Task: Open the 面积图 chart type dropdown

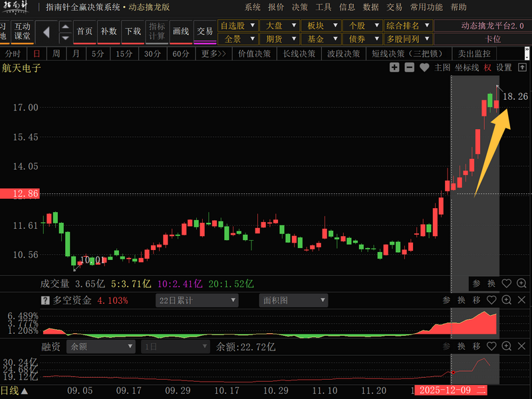Action: 293,301
